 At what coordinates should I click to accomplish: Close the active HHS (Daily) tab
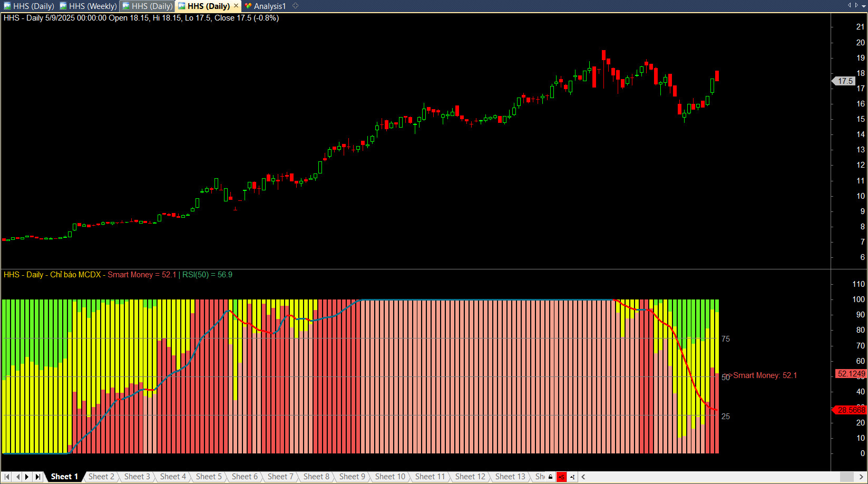(236, 6)
